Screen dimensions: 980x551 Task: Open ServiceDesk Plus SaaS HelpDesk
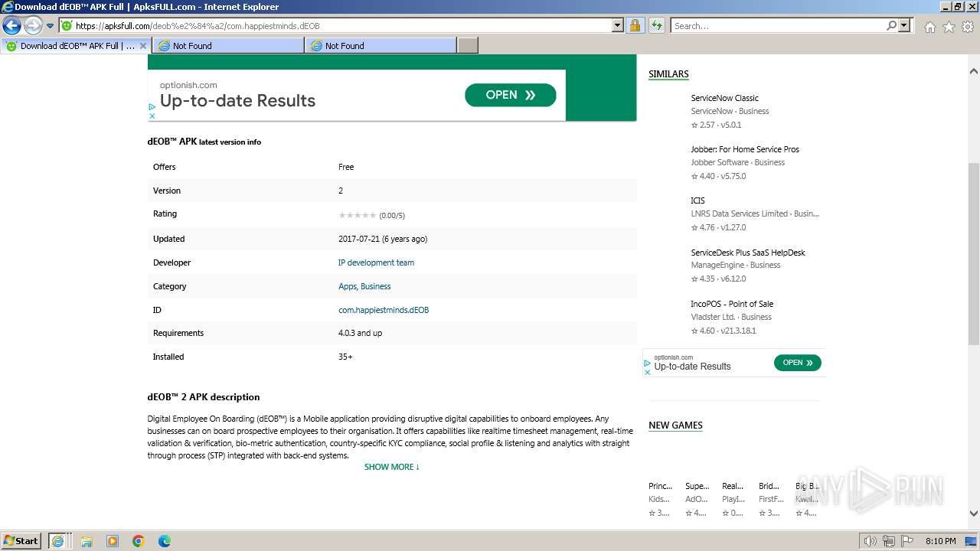(x=748, y=253)
